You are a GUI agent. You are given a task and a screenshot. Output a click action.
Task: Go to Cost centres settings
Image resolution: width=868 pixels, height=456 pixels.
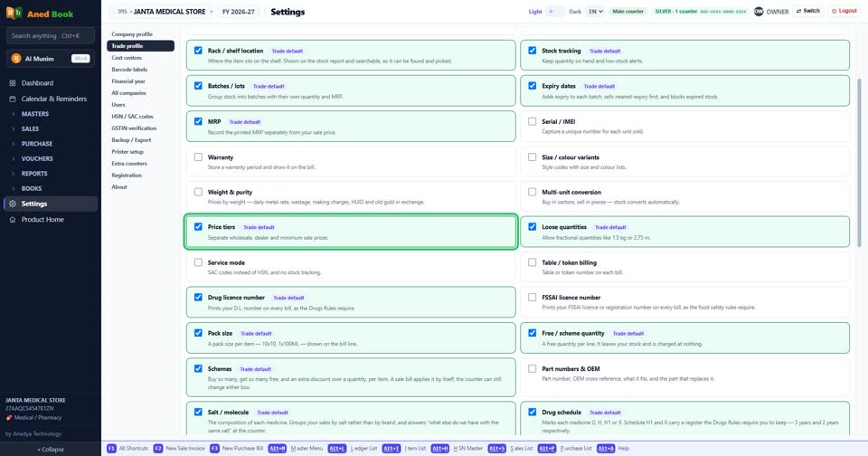(x=140, y=58)
